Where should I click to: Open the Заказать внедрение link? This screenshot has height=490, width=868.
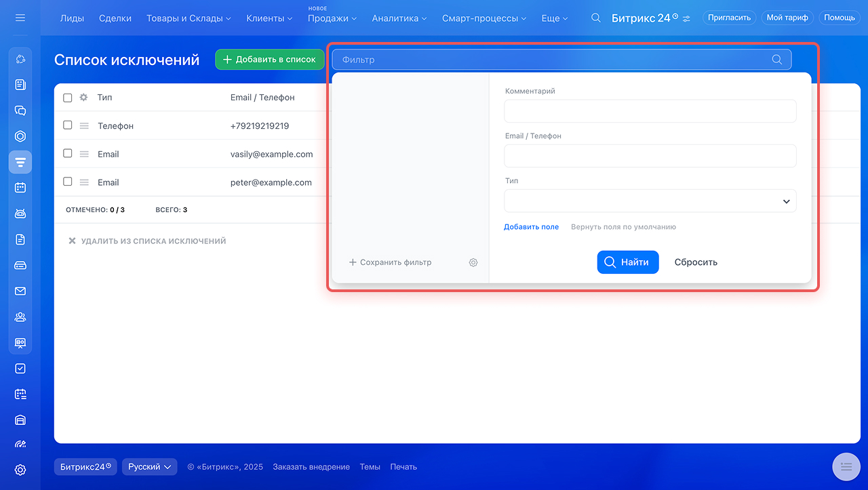point(311,467)
